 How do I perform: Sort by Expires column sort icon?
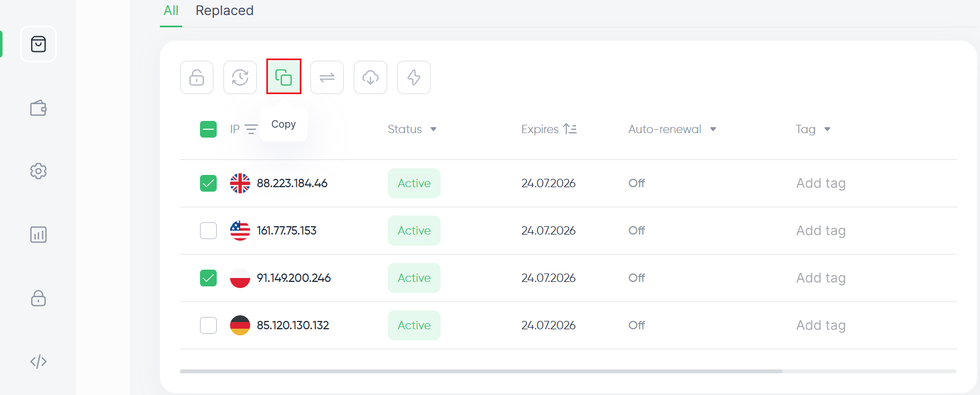click(570, 129)
